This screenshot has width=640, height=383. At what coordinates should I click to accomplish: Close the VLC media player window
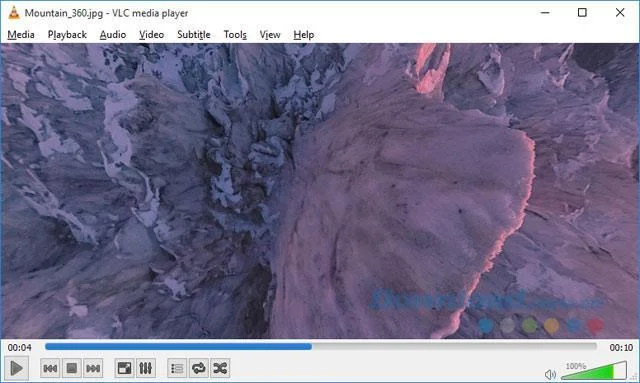tap(620, 13)
